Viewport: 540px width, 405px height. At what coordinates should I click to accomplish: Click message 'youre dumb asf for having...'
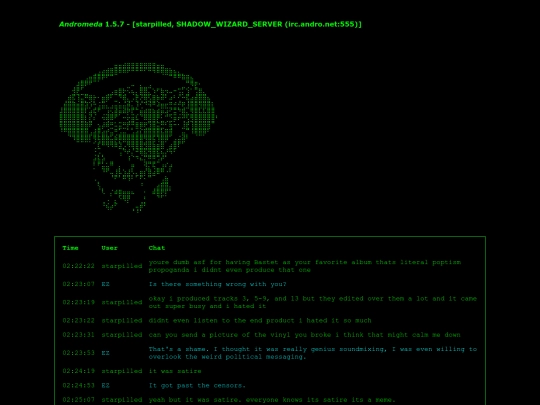click(305, 266)
